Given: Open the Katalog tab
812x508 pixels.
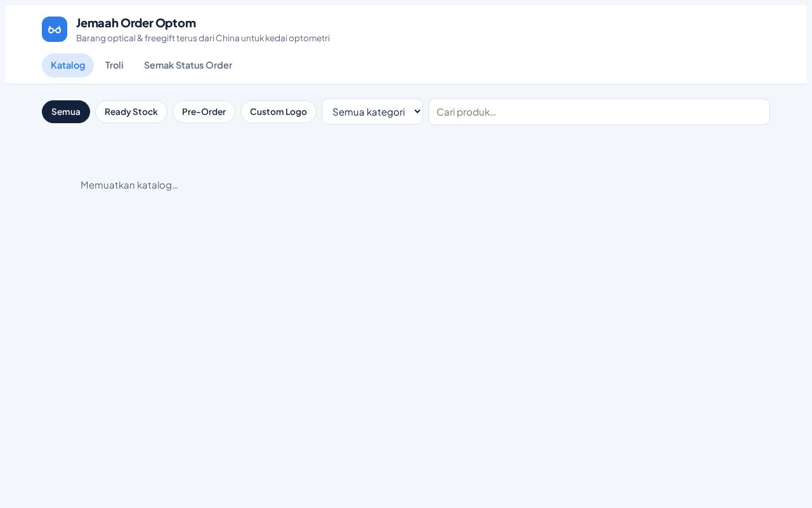Looking at the screenshot, I should point(68,65).
